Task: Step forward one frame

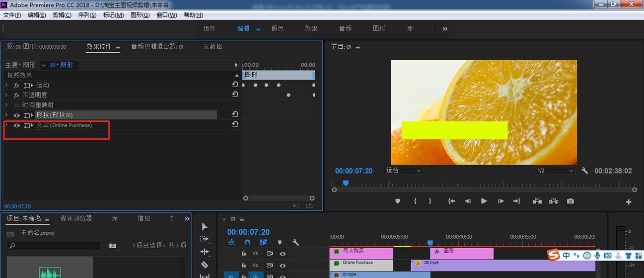Action: coord(501,201)
